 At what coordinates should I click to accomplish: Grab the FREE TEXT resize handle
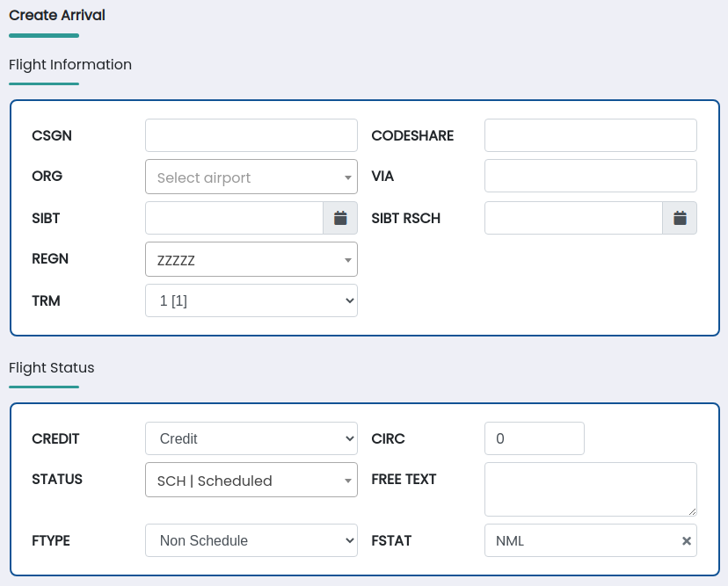pyautogui.click(x=692, y=510)
